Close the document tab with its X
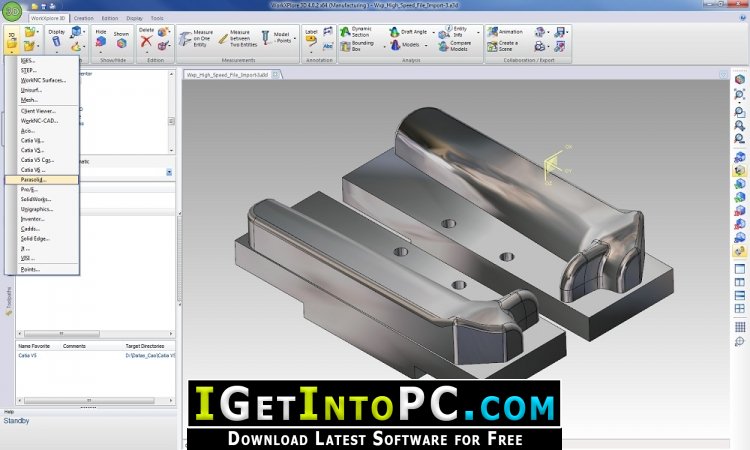Viewport: 750px width, 450px height. 275,75
